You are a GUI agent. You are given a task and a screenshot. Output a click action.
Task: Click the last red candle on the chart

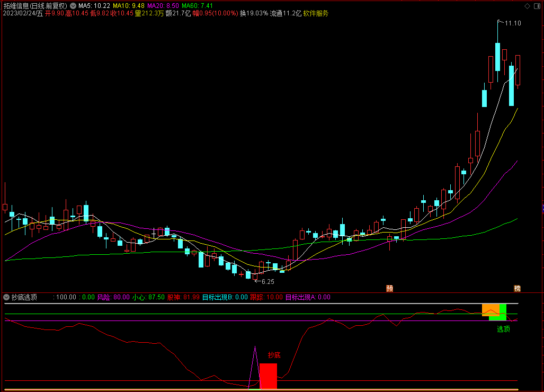(x=518, y=70)
